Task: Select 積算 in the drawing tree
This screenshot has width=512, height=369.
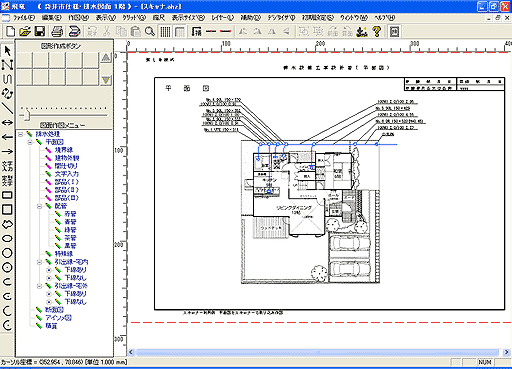Action: click(x=51, y=326)
